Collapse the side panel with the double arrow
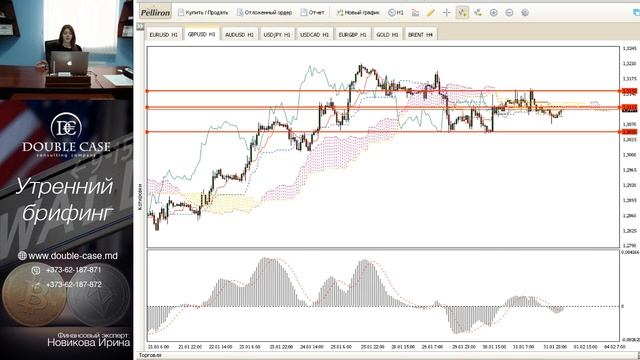The width and height of the screenshot is (640, 360). pos(140,27)
